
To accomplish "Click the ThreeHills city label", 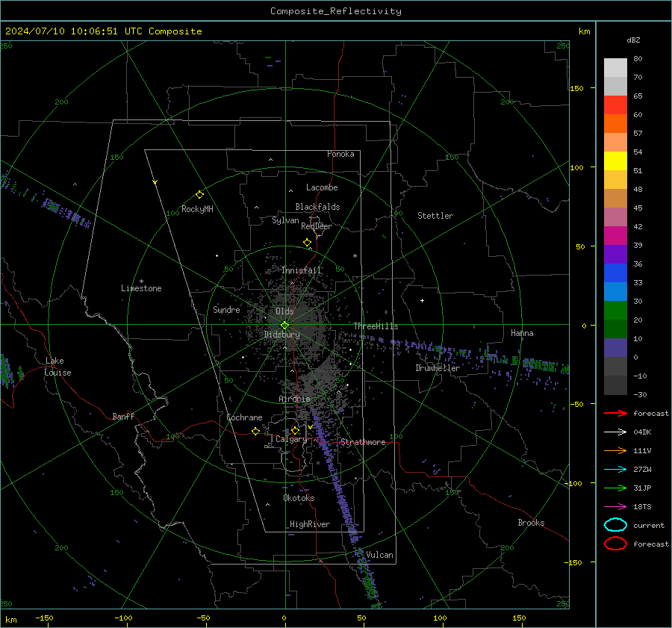I will [x=376, y=326].
